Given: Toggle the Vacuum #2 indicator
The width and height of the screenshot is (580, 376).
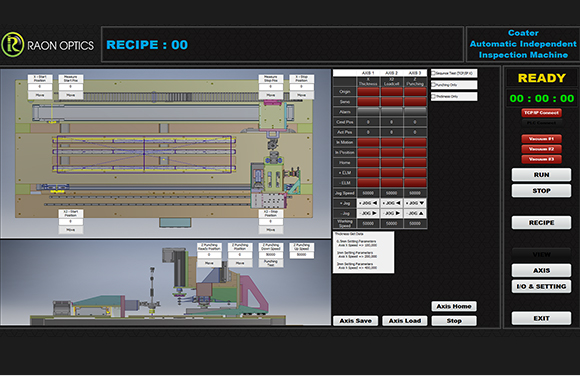Looking at the screenshot, I should click(541, 149).
